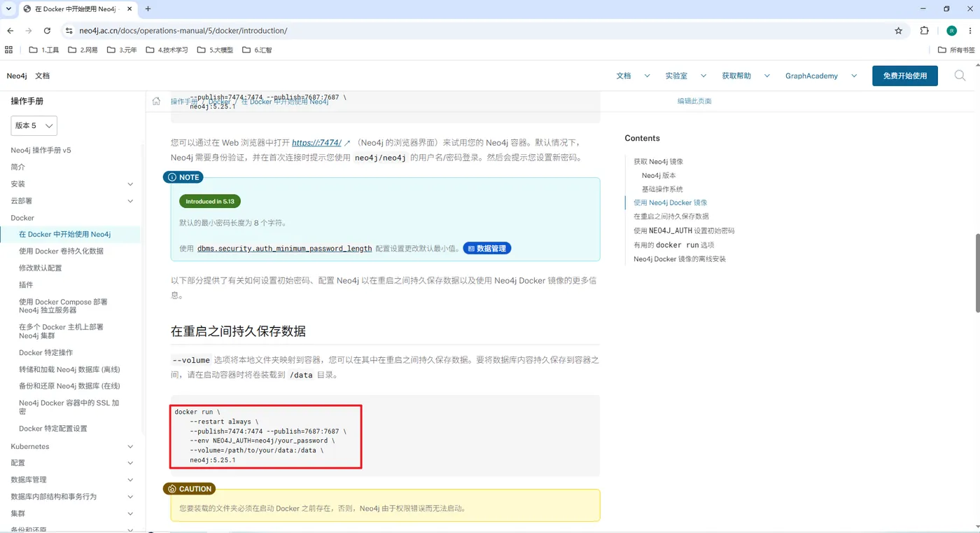The image size is (980, 533).
Task: Open the 获取帮助 navigation dropdown
Action: pyautogui.click(x=745, y=76)
